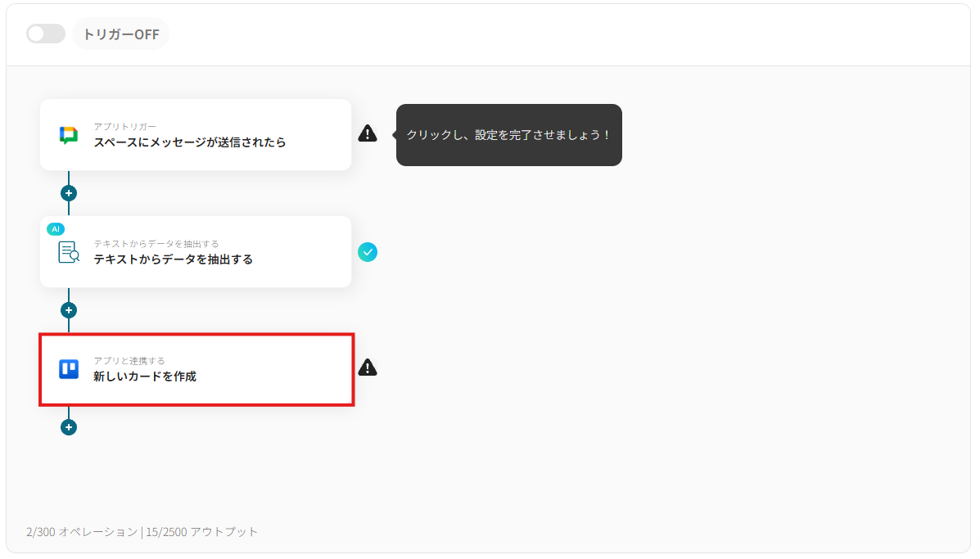980x559 pixels.
Task: Enable the trigger with the toggle switch
Action: click(45, 34)
